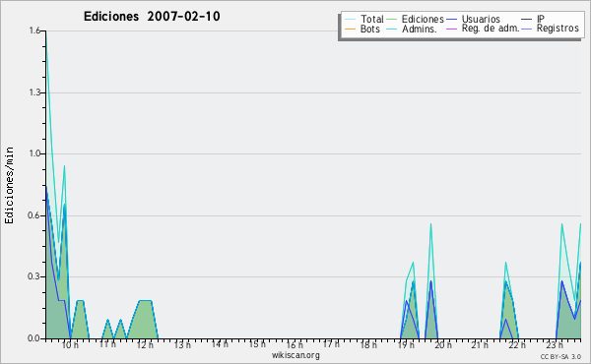Image resolution: width=591 pixels, height=364 pixels.
Task: Click the 17 h x-axis tick label
Action: pyautogui.click(x=331, y=344)
